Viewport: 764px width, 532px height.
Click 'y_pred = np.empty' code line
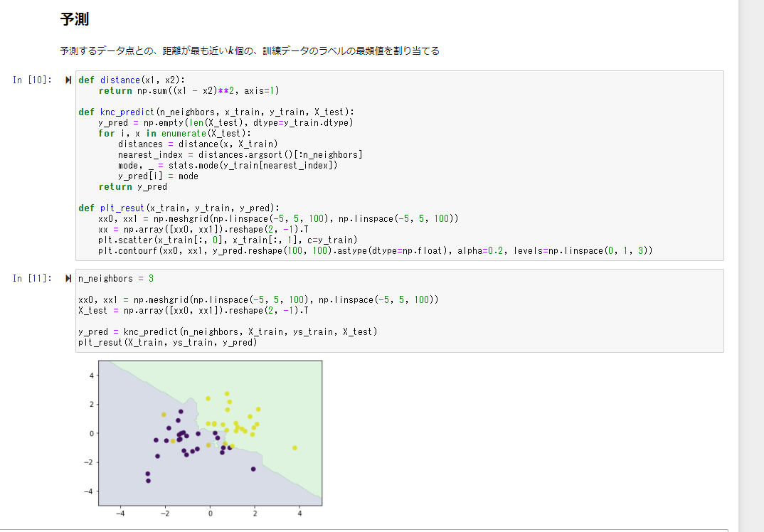coord(226,123)
